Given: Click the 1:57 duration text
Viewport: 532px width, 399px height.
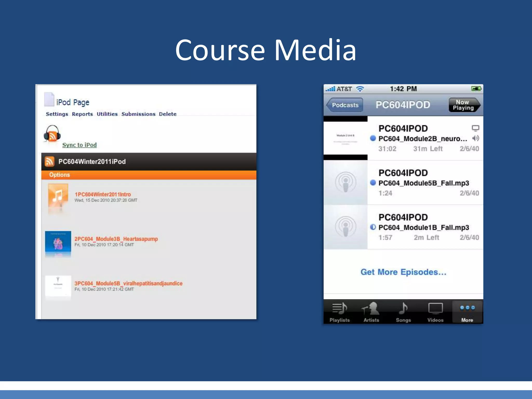Looking at the screenshot, I should [x=385, y=237].
